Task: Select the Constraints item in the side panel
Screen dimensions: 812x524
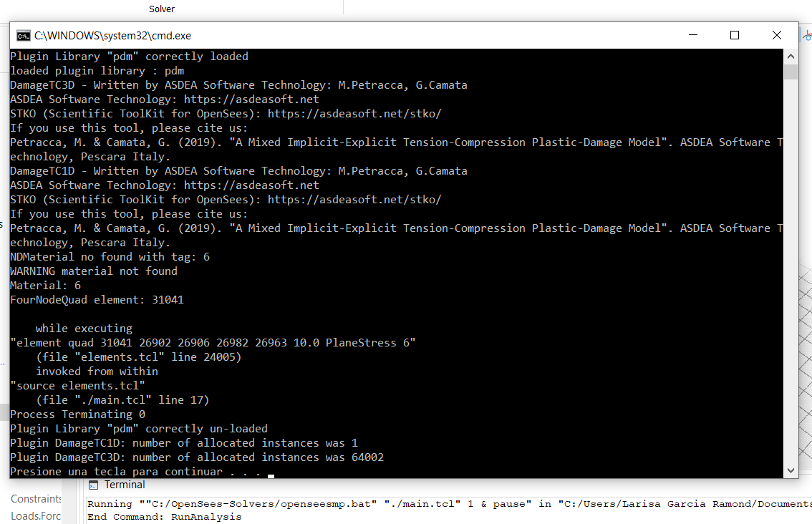Action: click(36, 499)
